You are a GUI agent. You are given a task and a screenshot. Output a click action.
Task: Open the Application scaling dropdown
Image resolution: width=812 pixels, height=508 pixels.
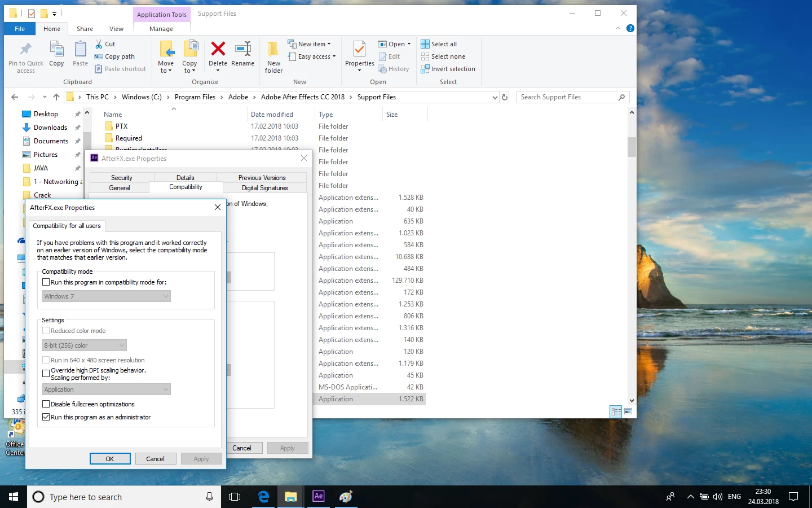(x=107, y=389)
